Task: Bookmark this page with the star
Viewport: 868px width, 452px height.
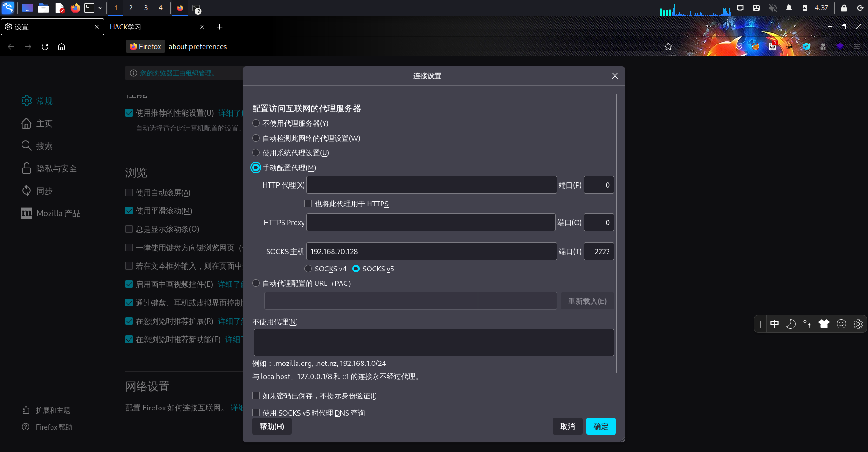Action: click(x=668, y=46)
